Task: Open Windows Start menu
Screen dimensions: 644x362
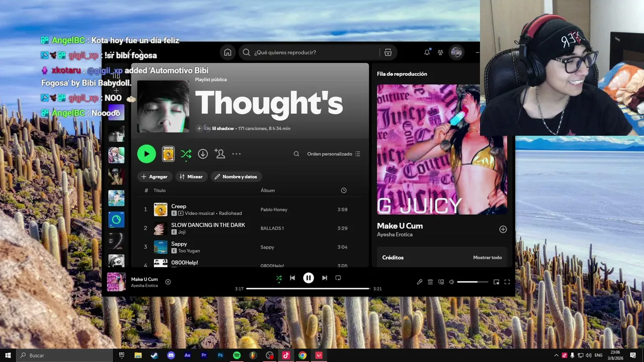Action: pyautogui.click(x=8, y=355)
